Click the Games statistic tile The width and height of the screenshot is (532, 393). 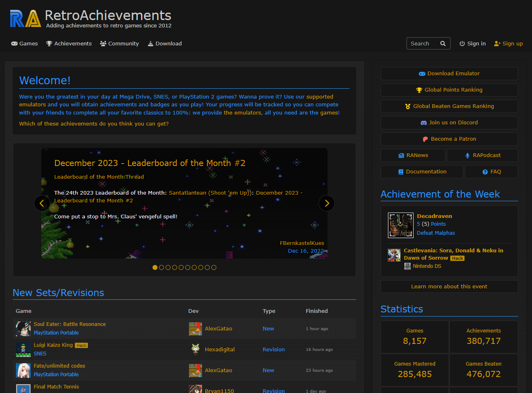pos(415,337)
